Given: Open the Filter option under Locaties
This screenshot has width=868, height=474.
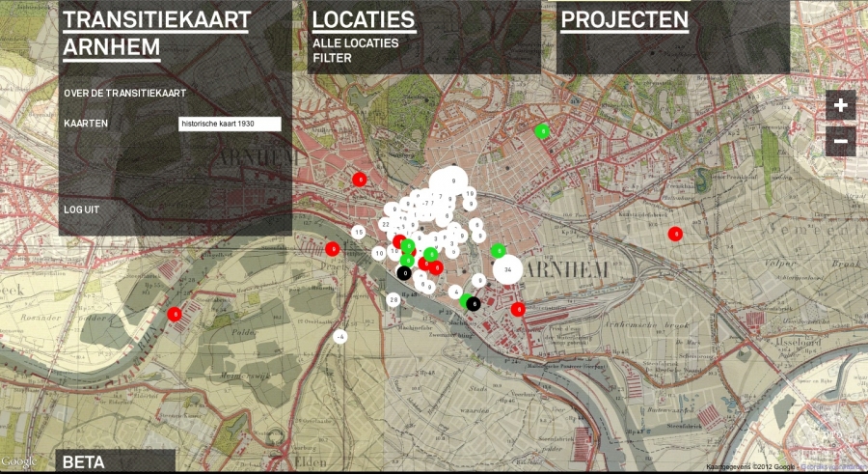Looking at the screenshot, I should click(332, 58).
